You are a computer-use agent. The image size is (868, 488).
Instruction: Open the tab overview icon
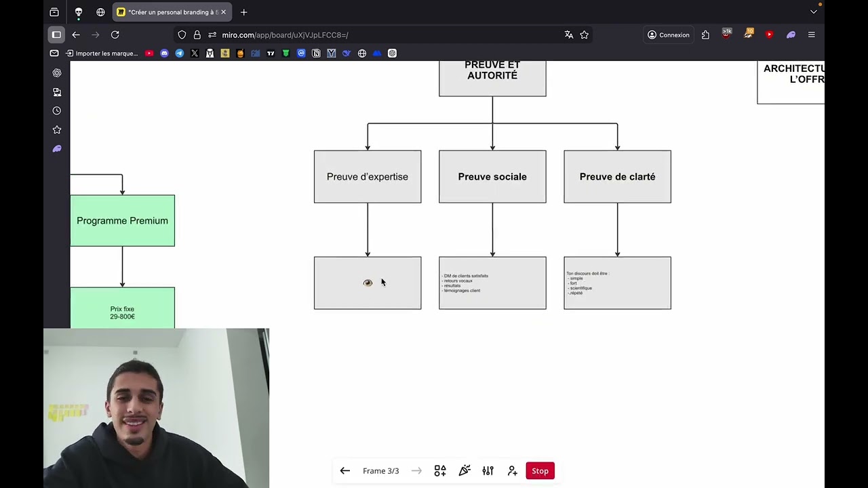click(x=54, y=12)
